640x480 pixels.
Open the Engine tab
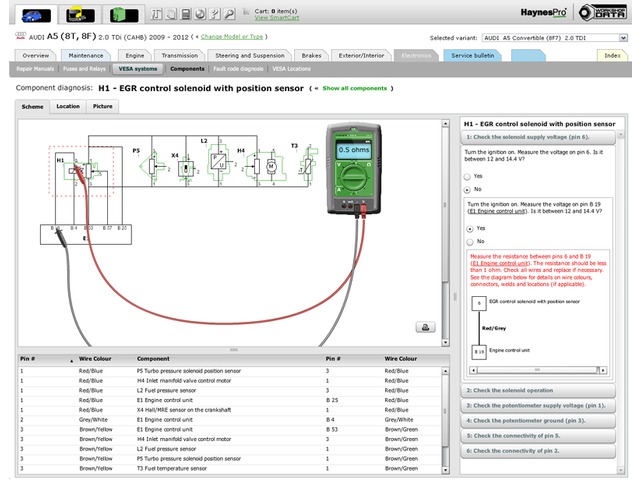[x=135, y=56]
